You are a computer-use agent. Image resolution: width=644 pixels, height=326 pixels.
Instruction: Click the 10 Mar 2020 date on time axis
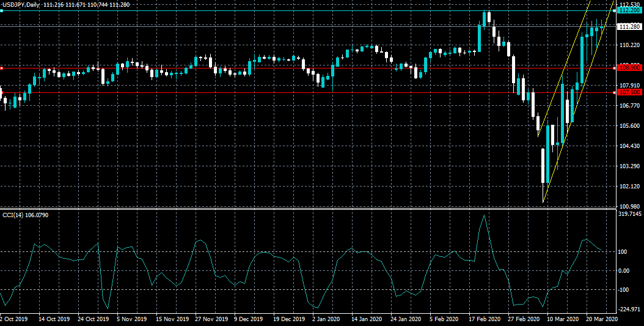(x=562, y=319)
